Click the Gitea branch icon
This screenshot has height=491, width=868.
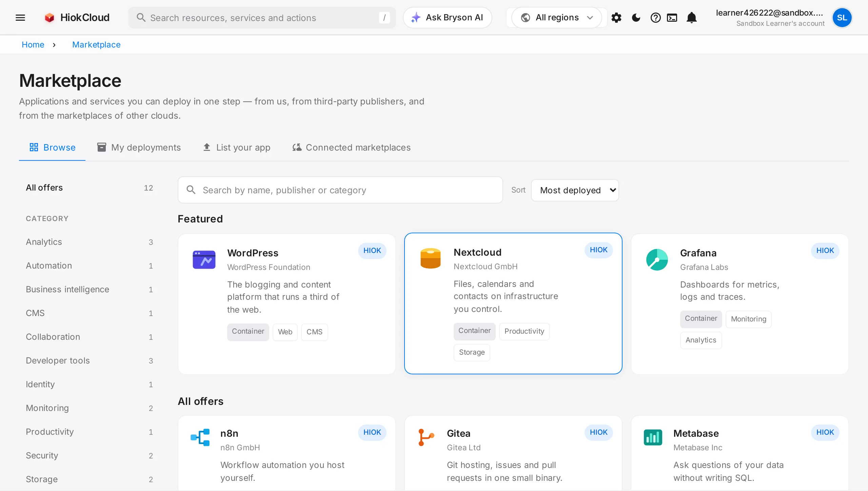(x=426, y=437)
